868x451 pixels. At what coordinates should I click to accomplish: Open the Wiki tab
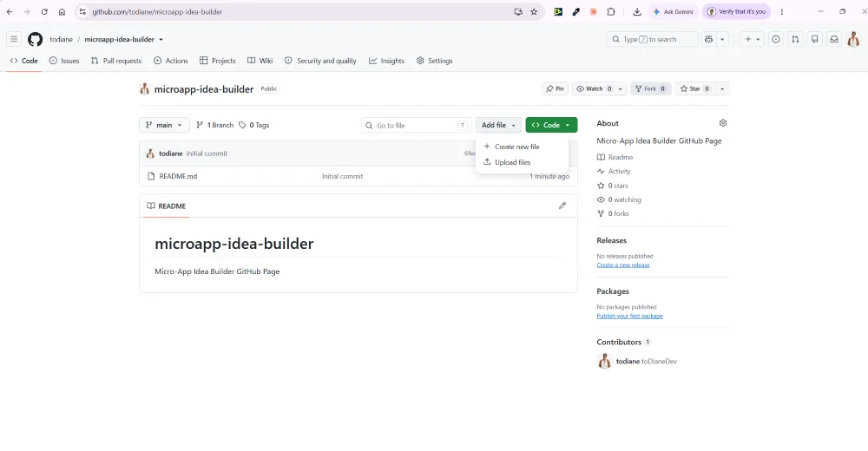click(x=260, y=61)
